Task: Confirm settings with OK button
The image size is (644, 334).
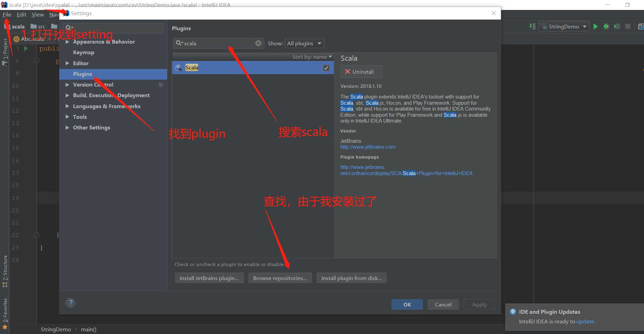Action: [407, 304]
